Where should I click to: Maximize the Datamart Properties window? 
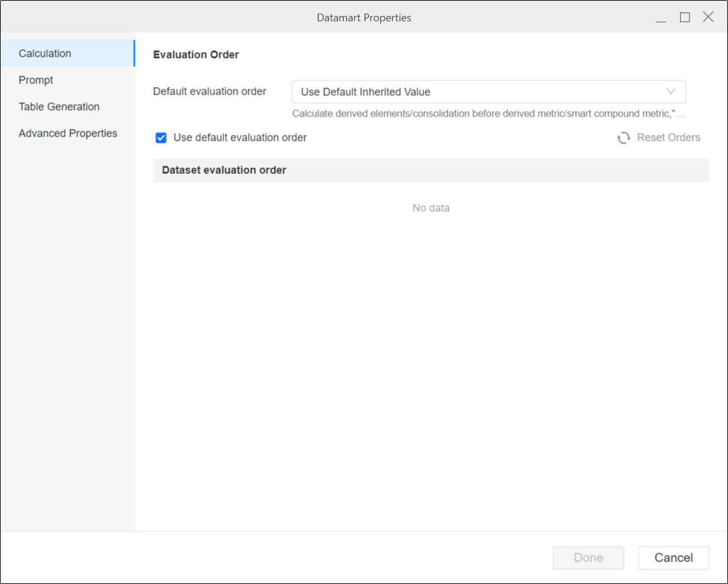coord(685,17)
